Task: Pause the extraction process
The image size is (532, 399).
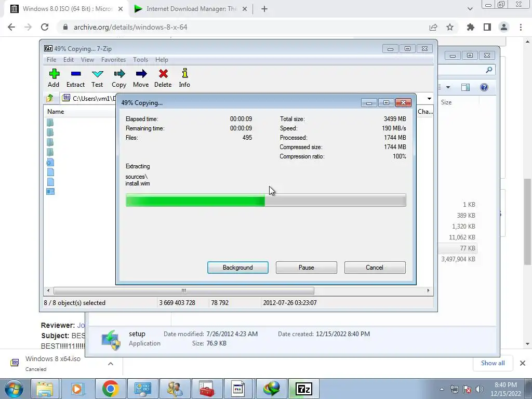Action: (307, 268)
